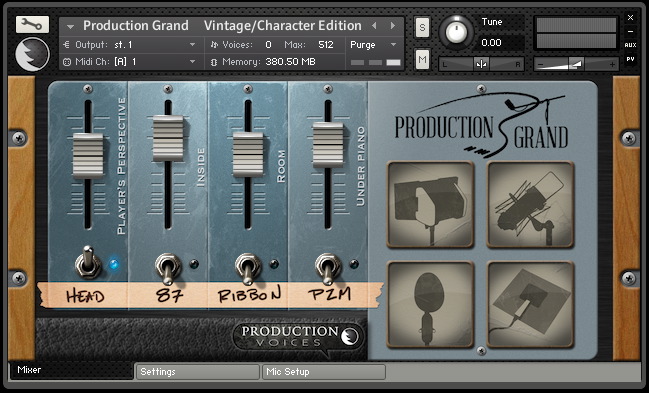
Task: Toggle the HEAD mic switch off
Action: (88, 262)
